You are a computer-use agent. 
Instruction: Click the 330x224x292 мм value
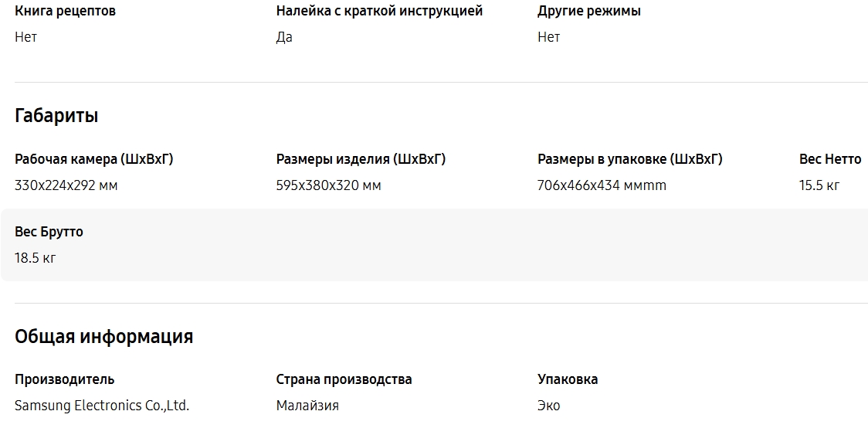(x=66, y=185)
